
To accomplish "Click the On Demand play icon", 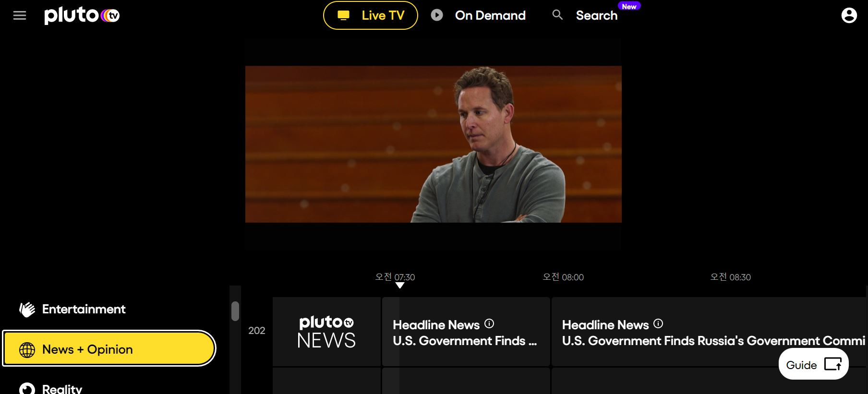I will pos(437,15).
